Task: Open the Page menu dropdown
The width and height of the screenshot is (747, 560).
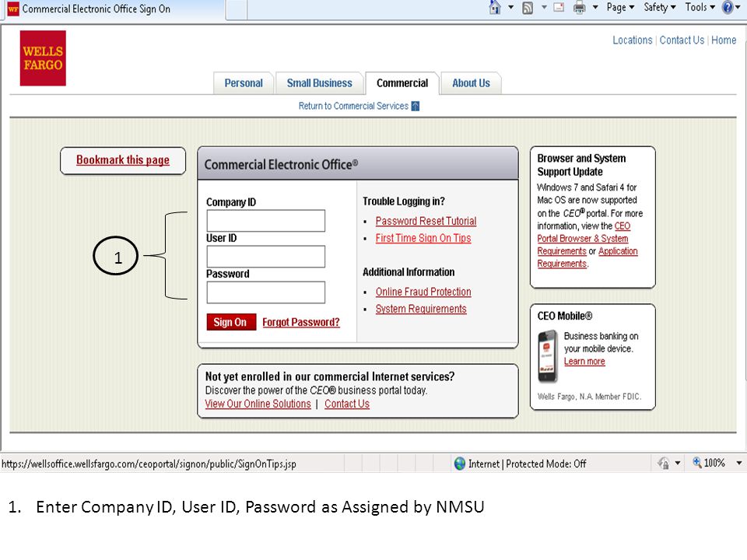Action: [620, 7]
